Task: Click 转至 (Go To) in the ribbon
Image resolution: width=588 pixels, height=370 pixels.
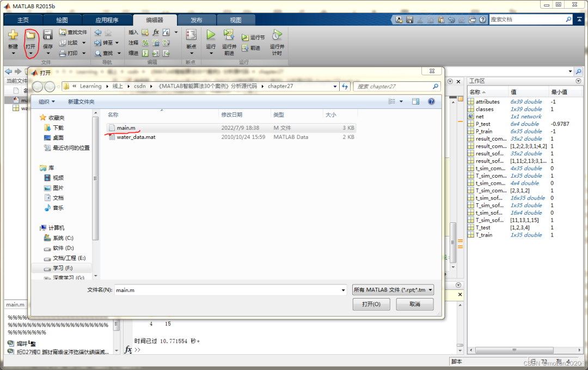Action: pos(104,43)
